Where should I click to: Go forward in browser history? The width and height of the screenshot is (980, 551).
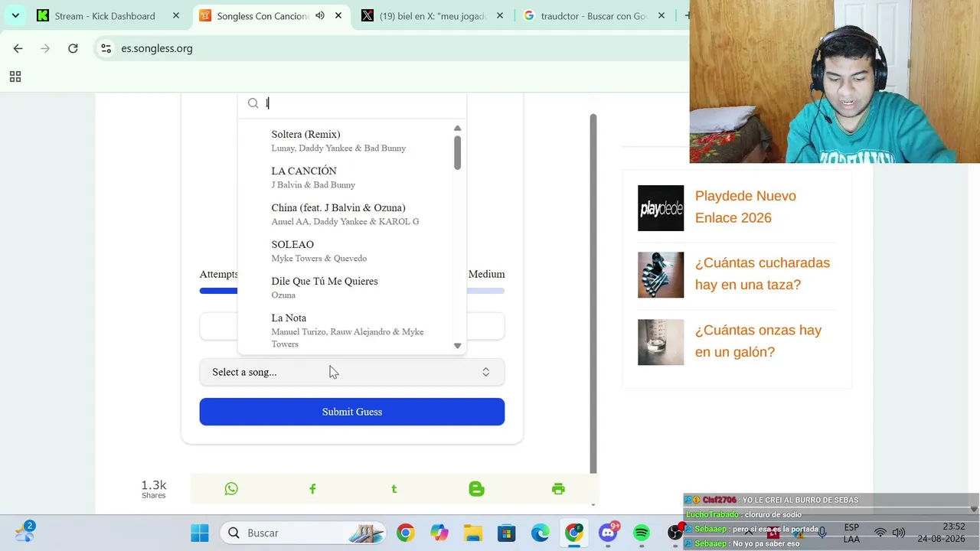click(x=45, y=48)
